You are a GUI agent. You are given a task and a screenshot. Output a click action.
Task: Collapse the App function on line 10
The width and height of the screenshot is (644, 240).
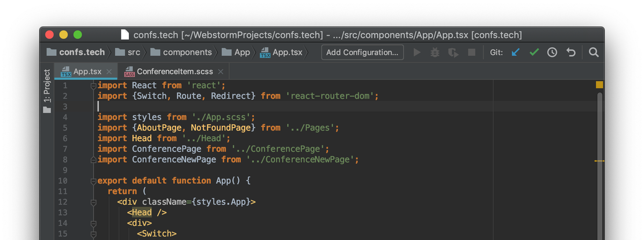click(x=93, y=181)
